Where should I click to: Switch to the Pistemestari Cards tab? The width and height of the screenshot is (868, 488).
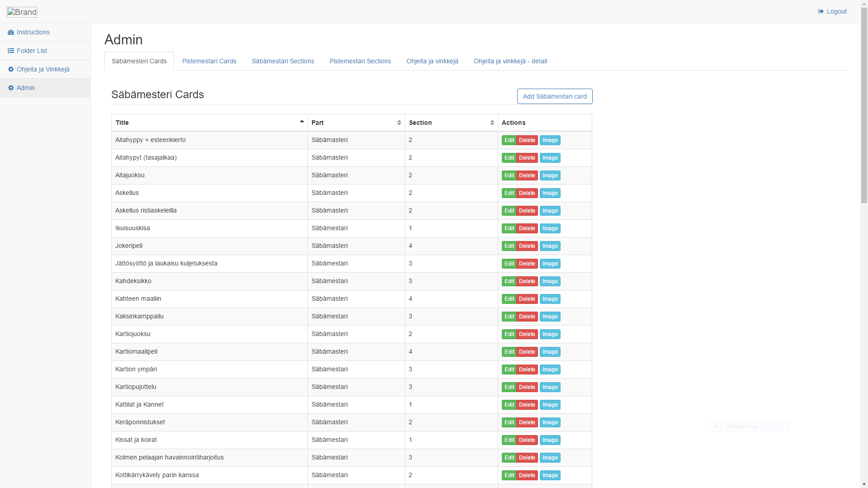[x=209, y=61]
